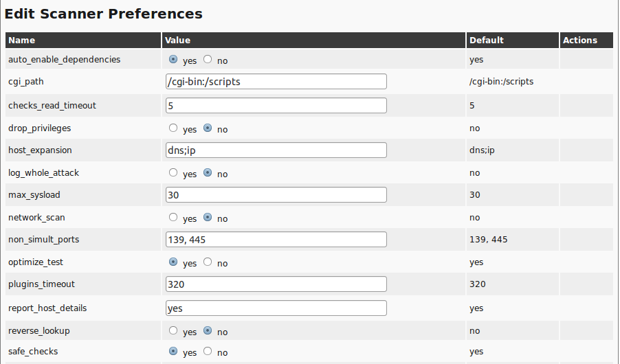
Task: Disable optimize_test by choosing no
Action: click(x=208, y=262)
